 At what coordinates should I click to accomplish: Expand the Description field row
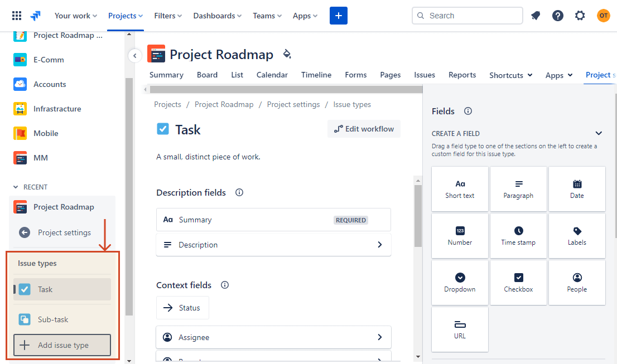click(x=379, y=244)
